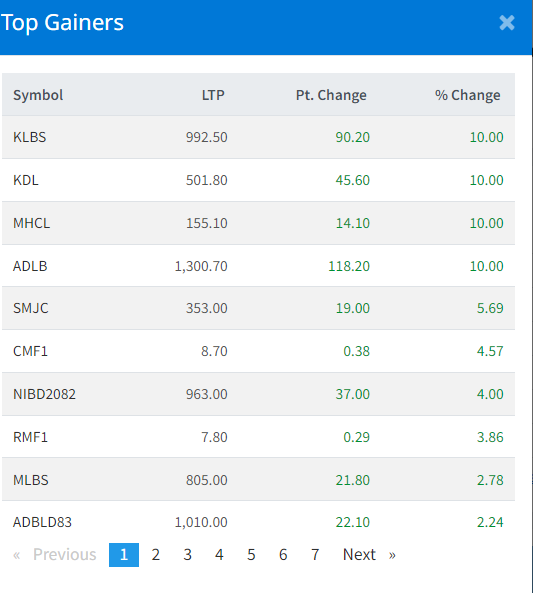Sort by % Change column header

coord(468,95)
